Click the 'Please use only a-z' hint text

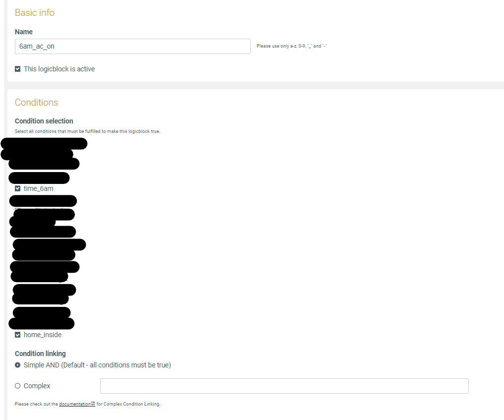point(291,46)
